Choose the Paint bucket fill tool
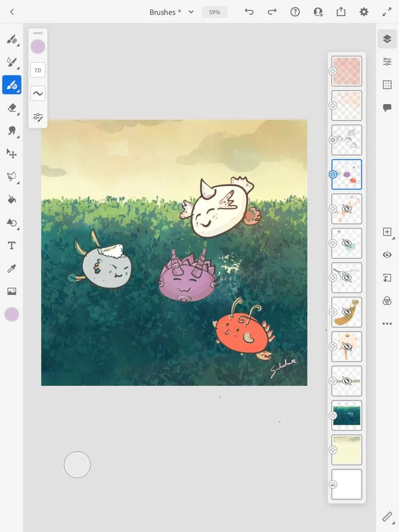399x532 pixels. pos(12,199)
